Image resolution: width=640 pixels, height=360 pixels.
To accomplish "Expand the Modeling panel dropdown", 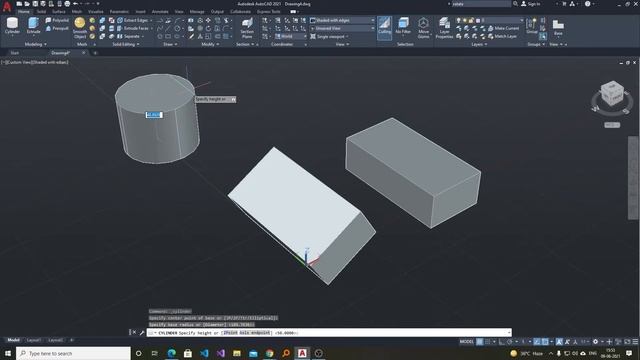I will 36,44.
